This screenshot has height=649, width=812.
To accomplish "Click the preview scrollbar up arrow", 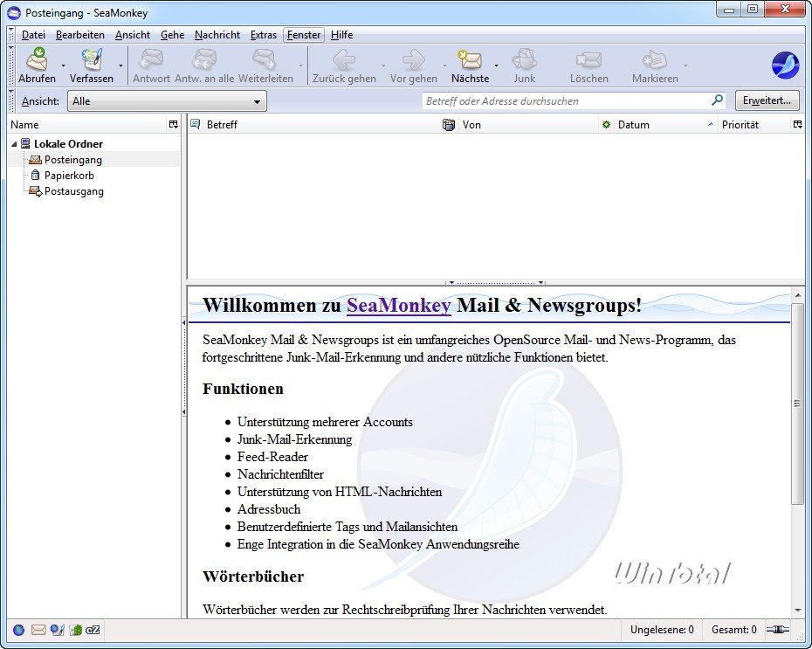I will click(797, 294).
